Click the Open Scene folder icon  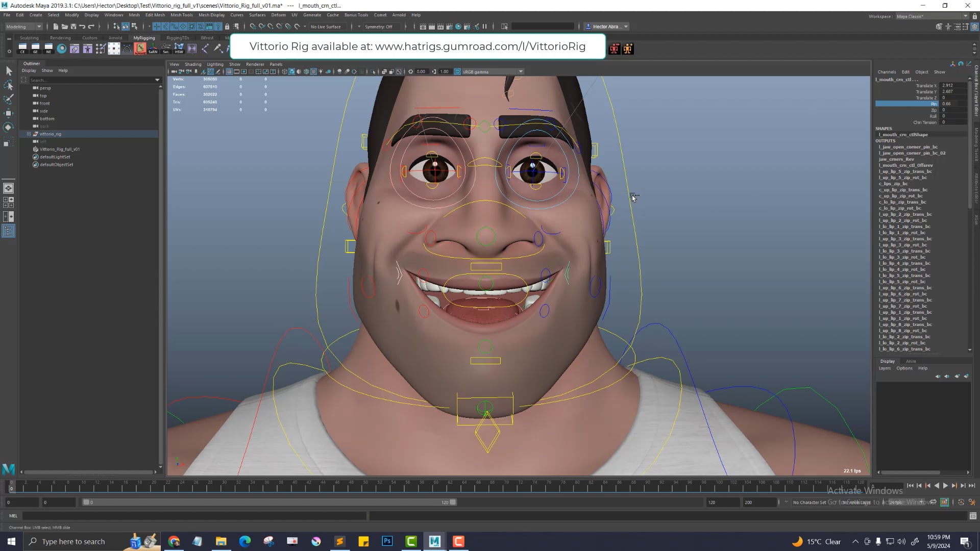coord(64,27)
